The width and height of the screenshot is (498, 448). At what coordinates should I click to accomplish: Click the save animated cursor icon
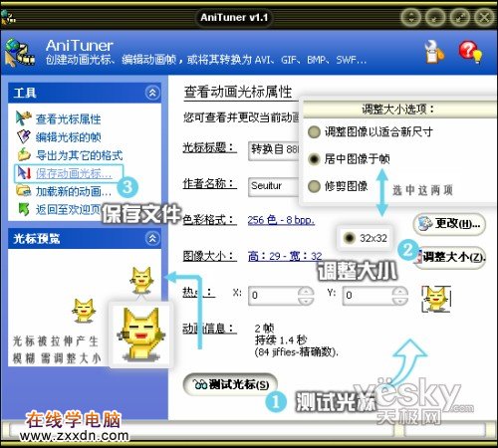(x=24, y=173)
